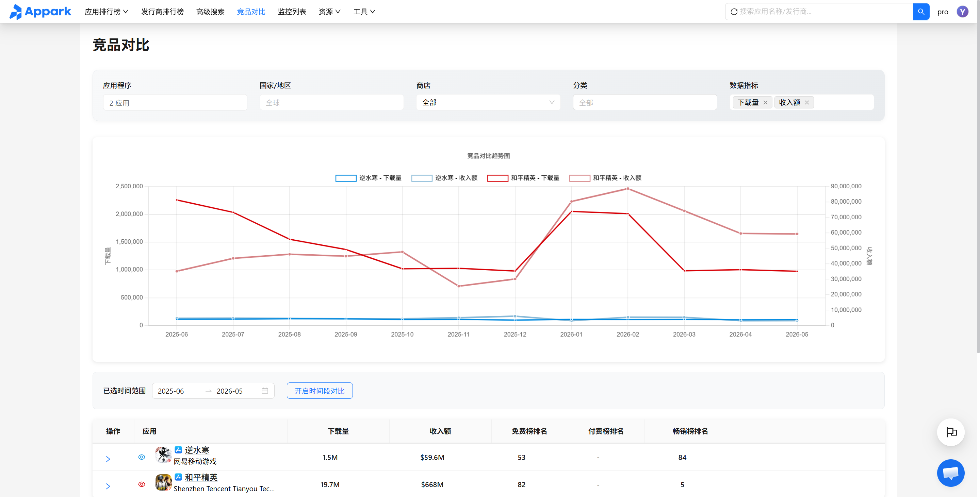The height and width of the screenshot is (497, 980).
Task: Toggle legend 逆水寒 - 下载量 series
Action: click(x=368, y=178)
